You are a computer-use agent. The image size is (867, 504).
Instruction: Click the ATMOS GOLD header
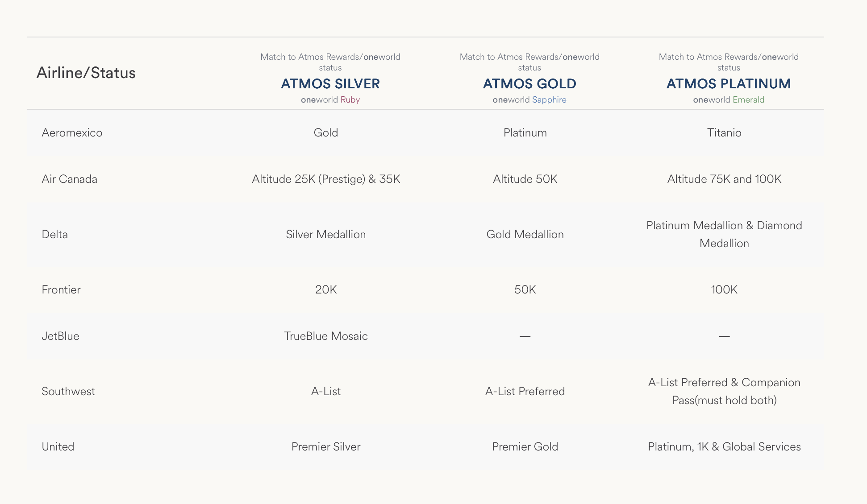[x=529, y=83]
